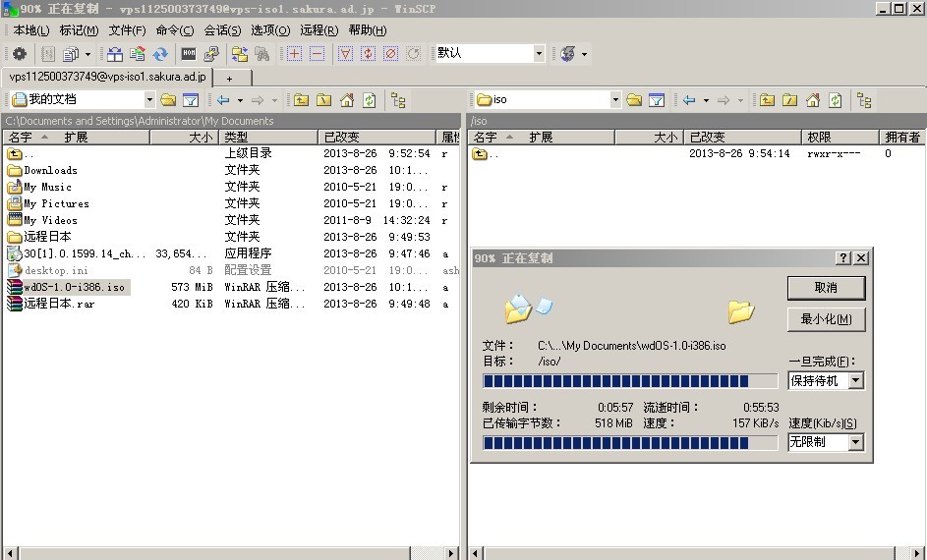Open the 我的文档 local drive dropdown

pyautogui.click(x=149, y=99)
